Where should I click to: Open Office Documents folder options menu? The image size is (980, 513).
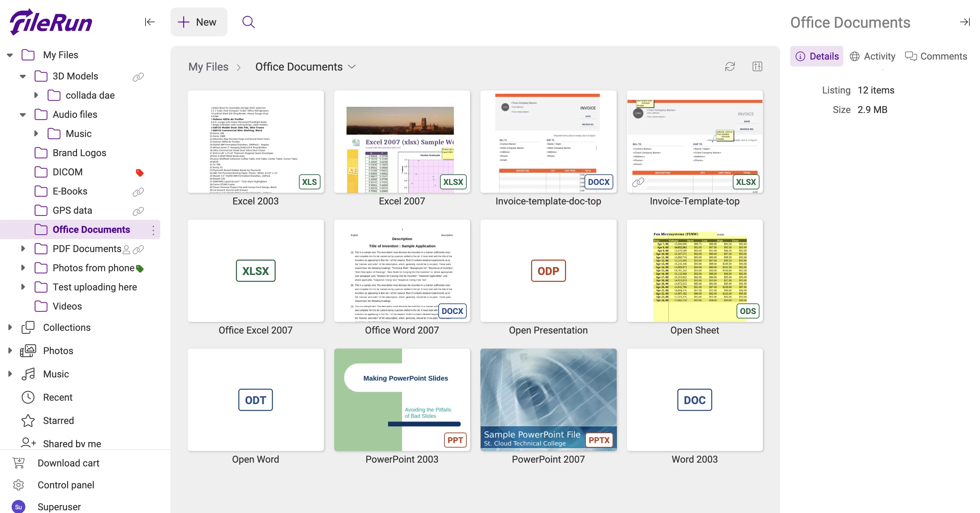point(153,230)
